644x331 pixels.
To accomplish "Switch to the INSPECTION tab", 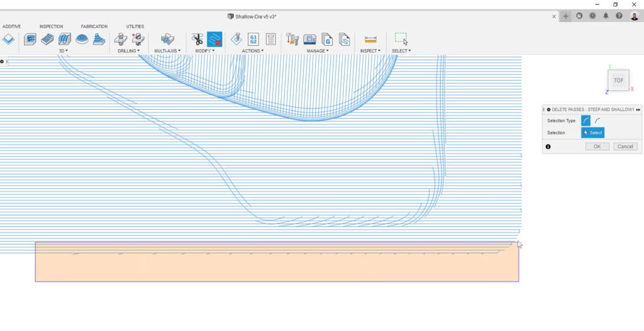I will (x=51, y=26).
